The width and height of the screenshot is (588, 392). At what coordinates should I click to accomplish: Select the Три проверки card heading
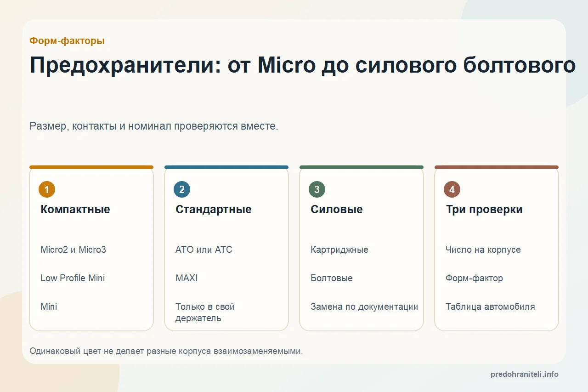point(484,210)
